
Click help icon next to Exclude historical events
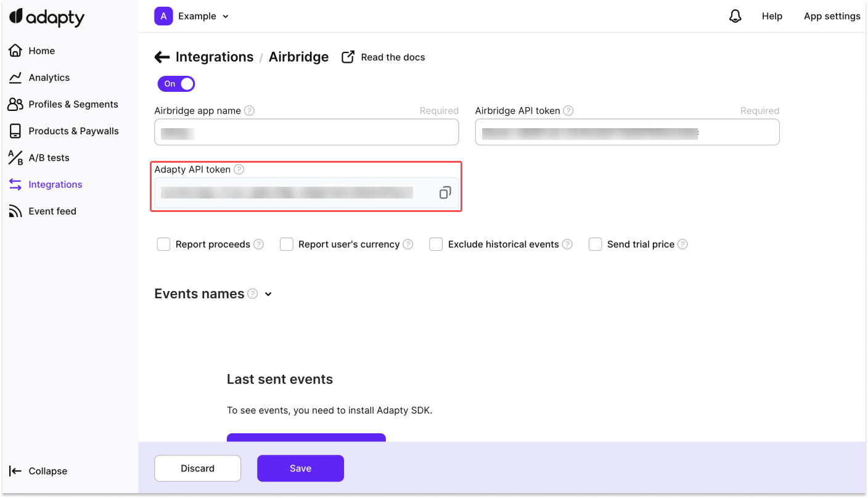pyautogui.click(x=567, y=245)
